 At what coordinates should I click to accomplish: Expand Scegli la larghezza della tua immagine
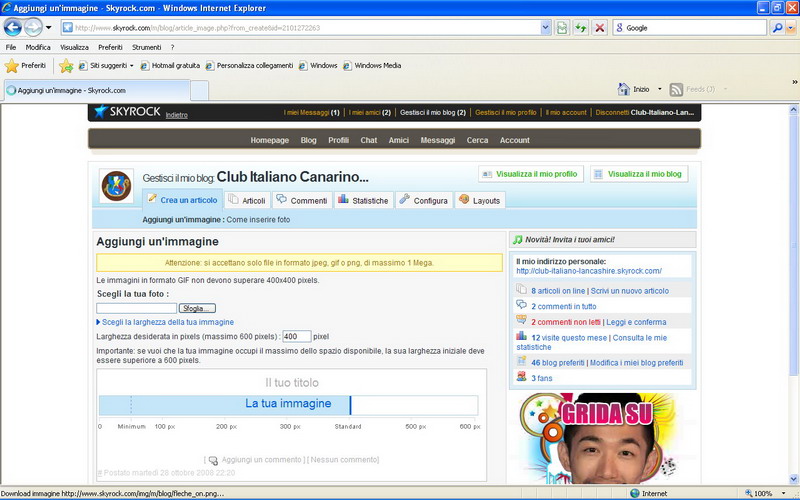pyautogui.click(x=165, y=322)
